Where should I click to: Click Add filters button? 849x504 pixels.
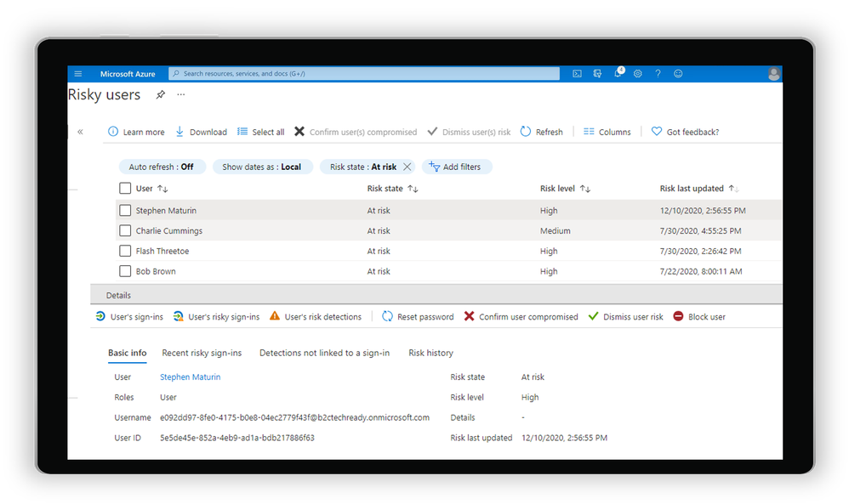[x=455, y=167]
